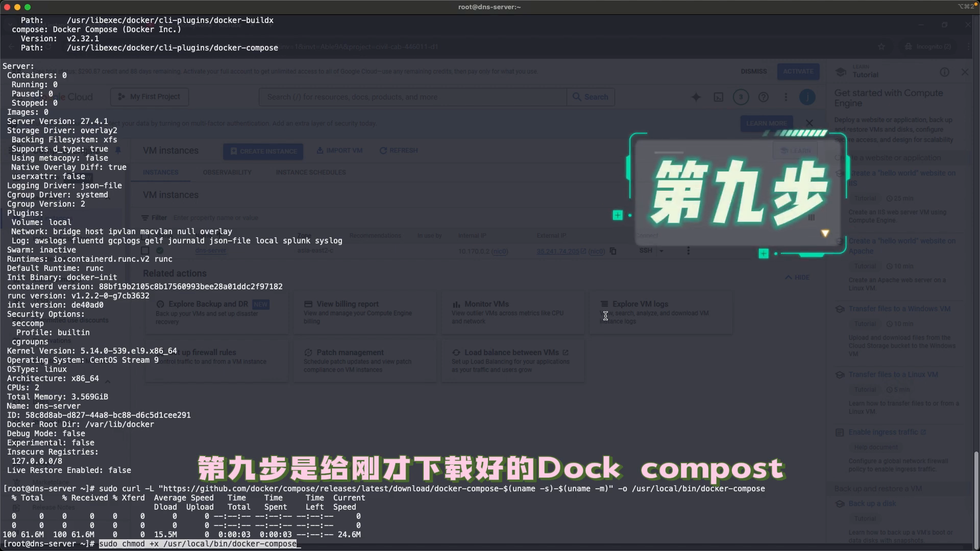Viewport: 980px width, 551px height.
Task: Select the dns-server row checkbox
Action: tap(145, 251)
